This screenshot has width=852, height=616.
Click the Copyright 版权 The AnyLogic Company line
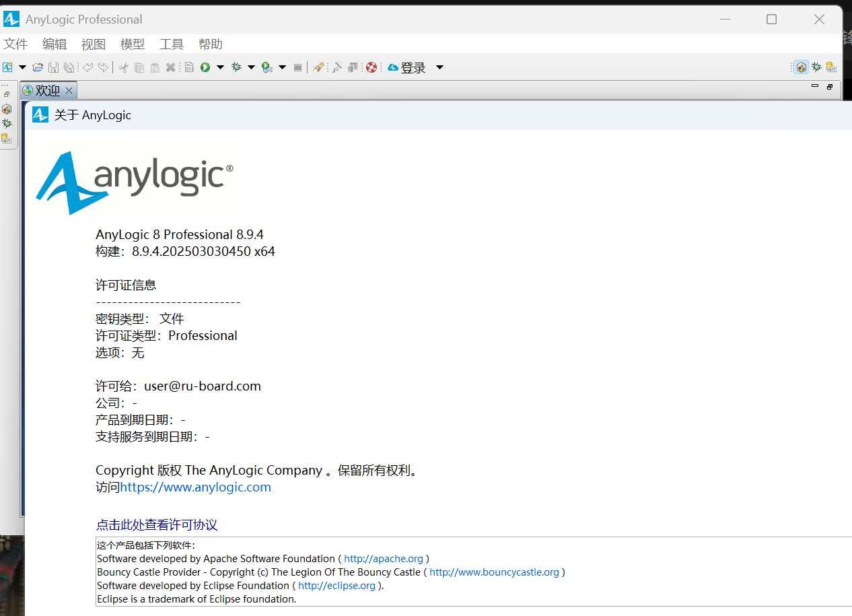[258, 471]
